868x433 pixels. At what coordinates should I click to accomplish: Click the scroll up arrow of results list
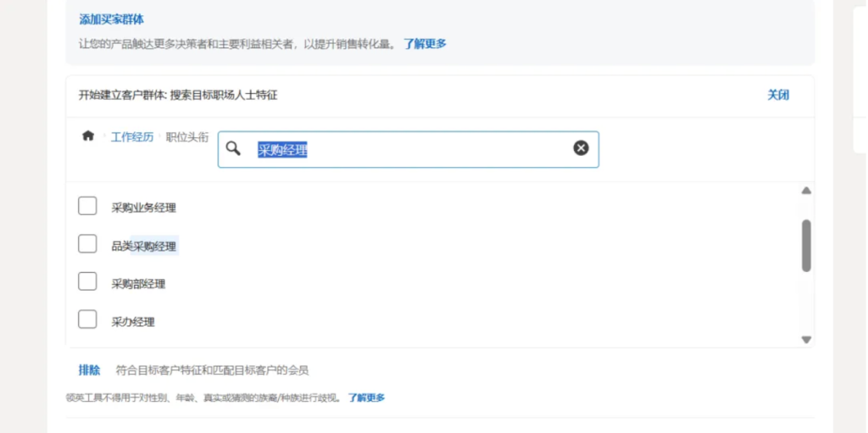coord(806,192)
